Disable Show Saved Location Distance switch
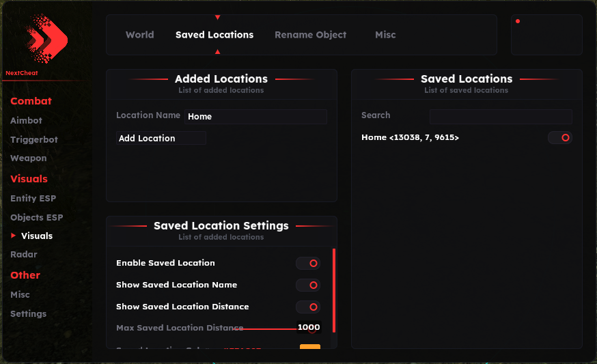Image resolution: width=597 pixels, height=364 pixels. click(x=308, y=307)
